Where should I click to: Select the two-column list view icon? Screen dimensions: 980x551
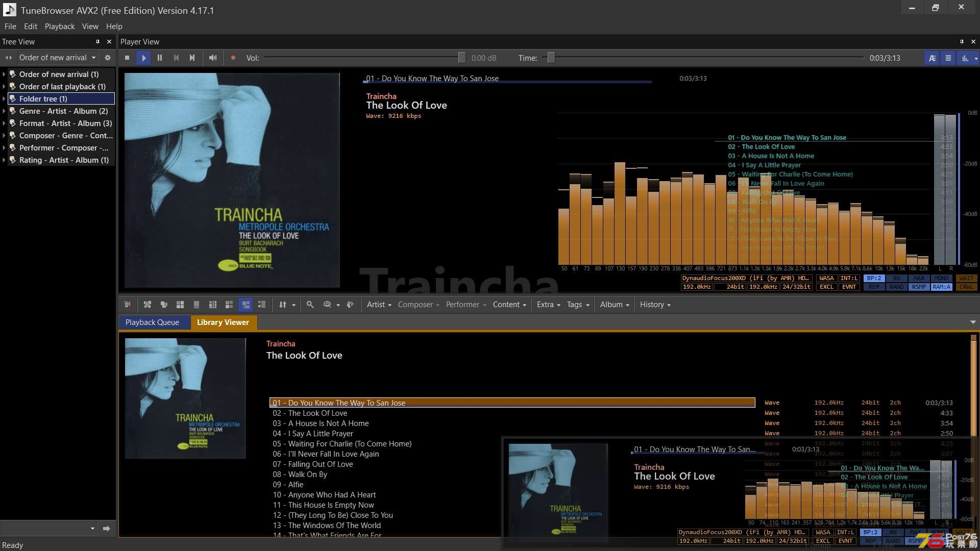pyautogui.click(x=213, y=305)
